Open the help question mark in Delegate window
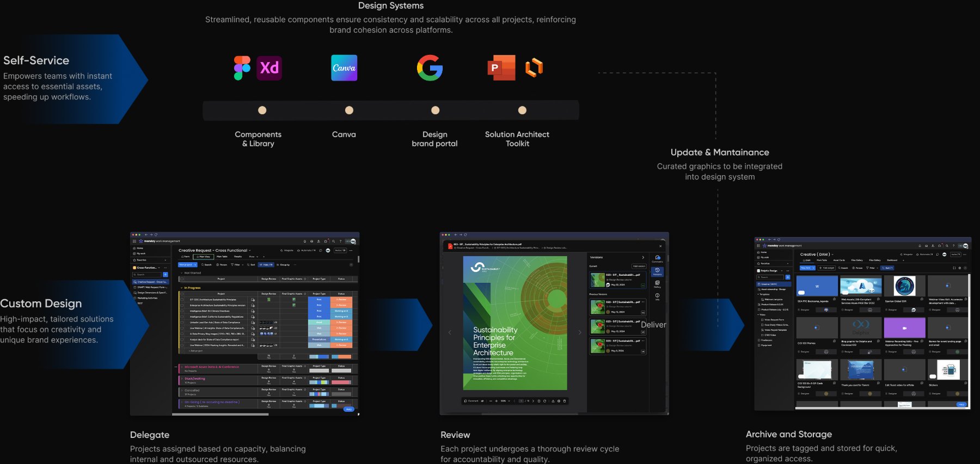Viewport: 980px width, 464px height. [340, 242]
